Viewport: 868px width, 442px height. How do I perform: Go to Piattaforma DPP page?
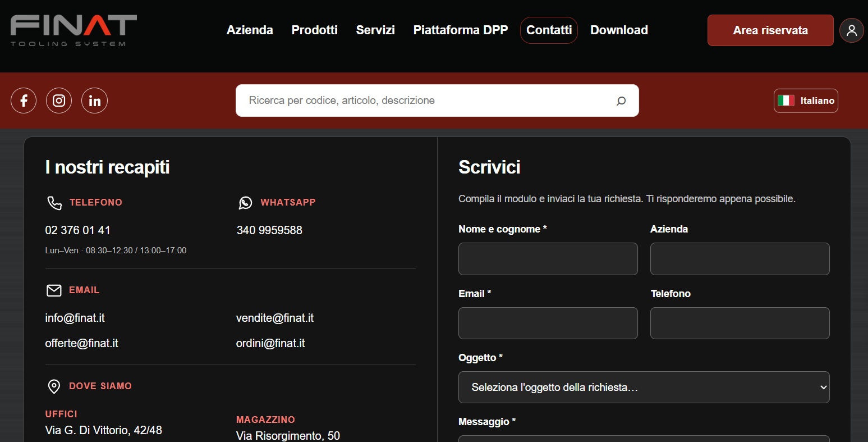(x=461, y=30)
